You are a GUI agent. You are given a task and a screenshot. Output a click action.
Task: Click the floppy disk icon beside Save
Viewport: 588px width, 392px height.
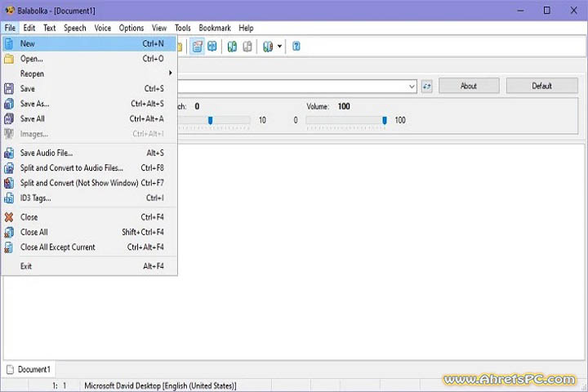point(9,89)
